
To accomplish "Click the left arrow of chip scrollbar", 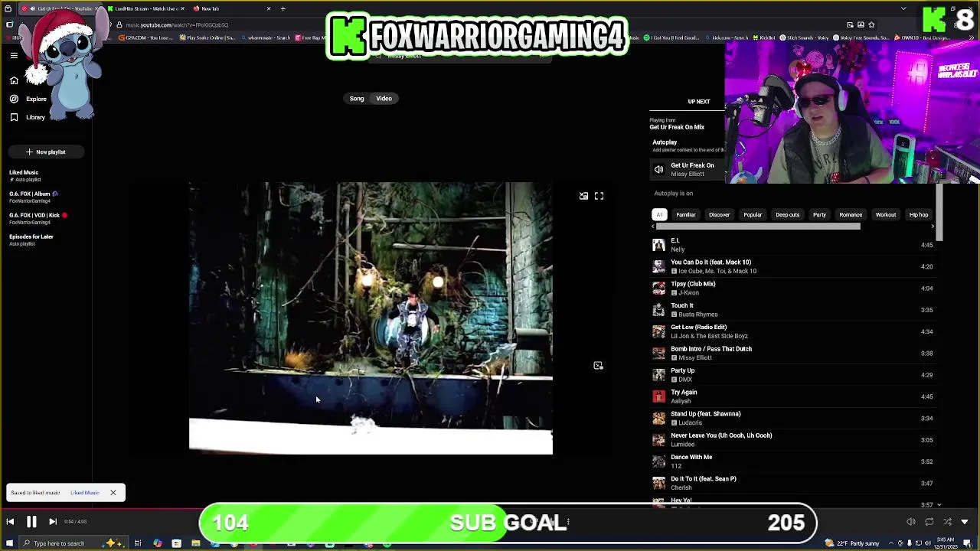I will pos(653,227).
